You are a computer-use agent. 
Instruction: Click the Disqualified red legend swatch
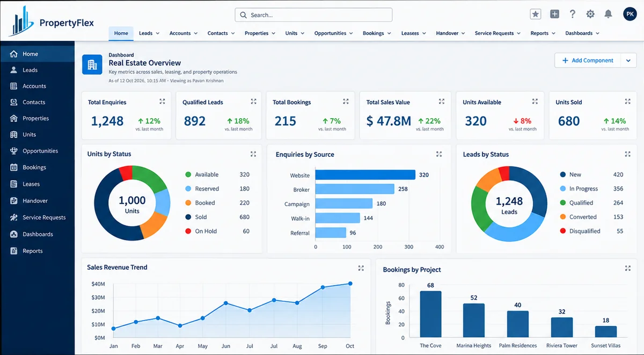click(562, 231)
